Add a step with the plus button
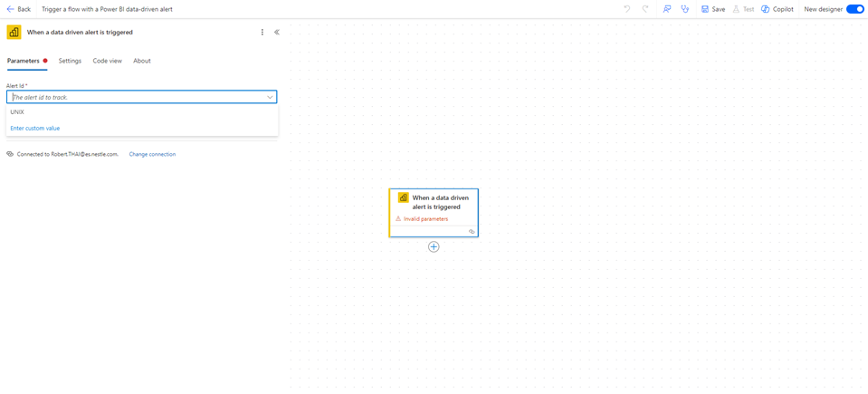This screenshot has height=394, width=868. tap(434, 246)
